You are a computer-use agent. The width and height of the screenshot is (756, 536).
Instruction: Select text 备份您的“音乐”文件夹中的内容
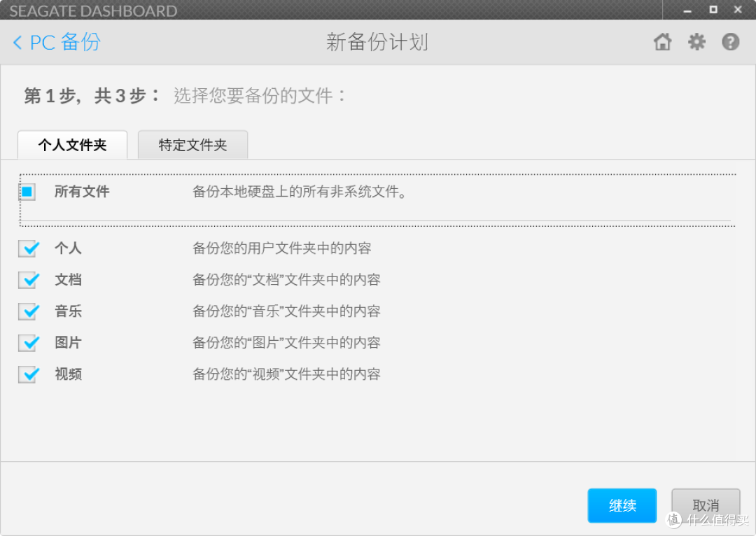[x=287, y=311]
